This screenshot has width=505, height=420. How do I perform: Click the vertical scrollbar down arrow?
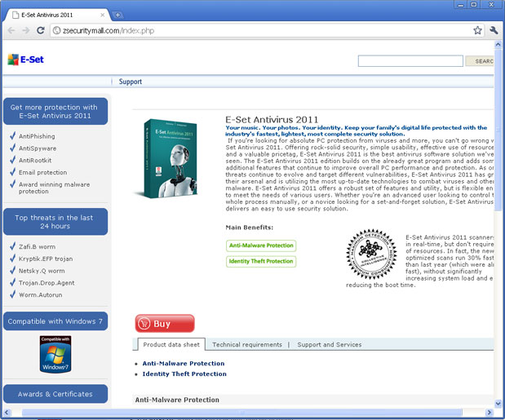(x=498, y=403)
